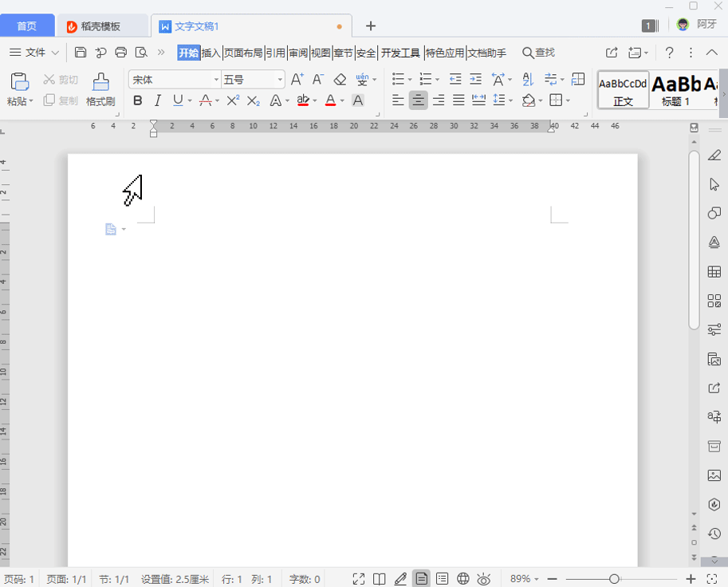
Task: Apply the 标题 1 heading style
Action: tap(676, 89)
